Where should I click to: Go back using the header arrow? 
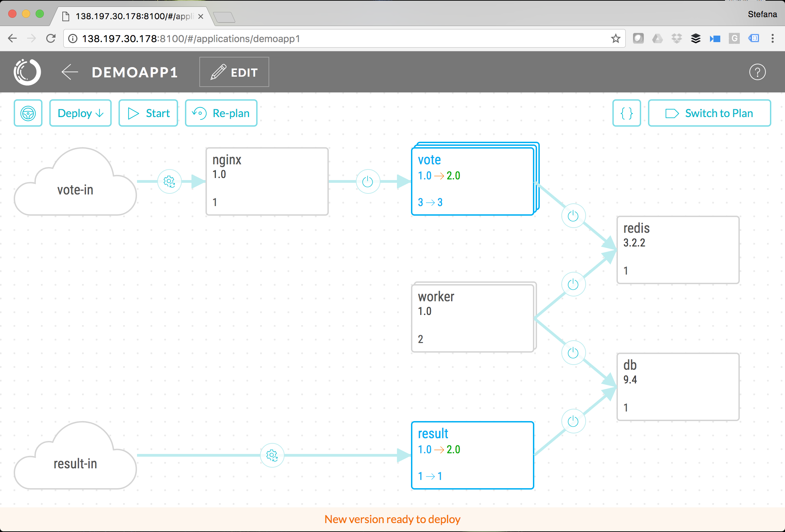pyautogui.click(x=70, y=72)
